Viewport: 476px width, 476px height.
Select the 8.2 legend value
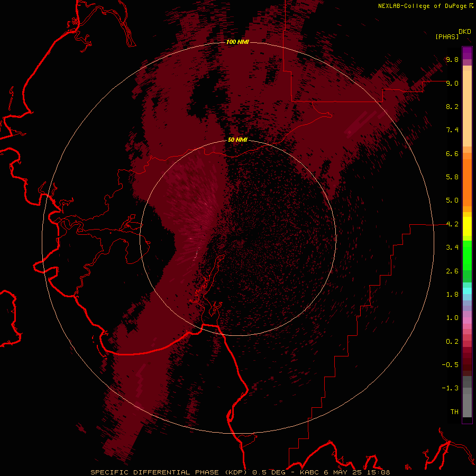452,106
